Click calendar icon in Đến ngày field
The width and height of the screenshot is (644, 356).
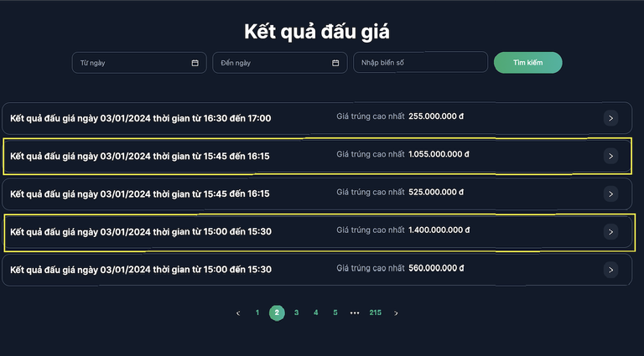point(335,63)
